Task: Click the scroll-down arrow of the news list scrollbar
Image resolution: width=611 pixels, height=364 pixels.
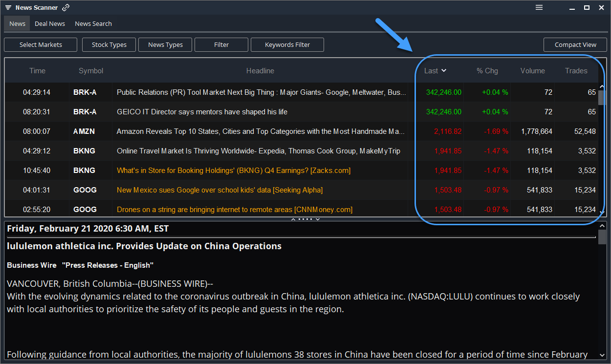Action: [x=602, y=211]
